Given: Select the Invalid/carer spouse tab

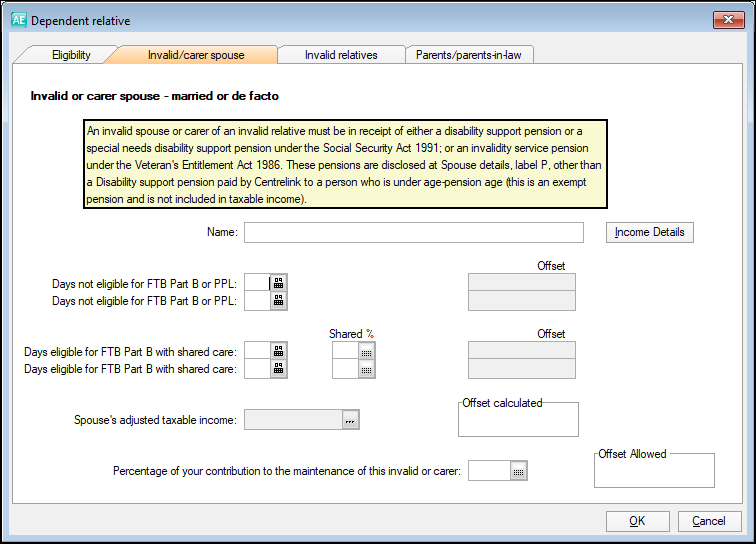Looking at the screenshot, I should [x=196, y=55].
